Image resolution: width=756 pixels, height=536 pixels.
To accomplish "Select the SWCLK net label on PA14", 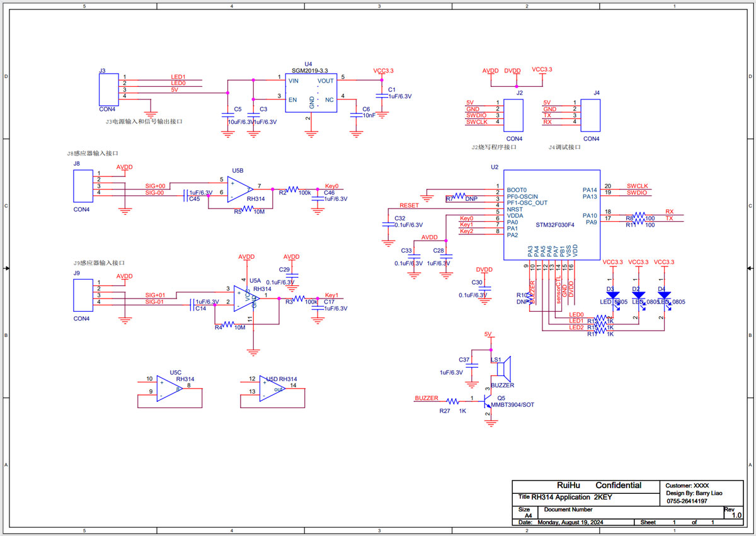I will click(638, 186).
